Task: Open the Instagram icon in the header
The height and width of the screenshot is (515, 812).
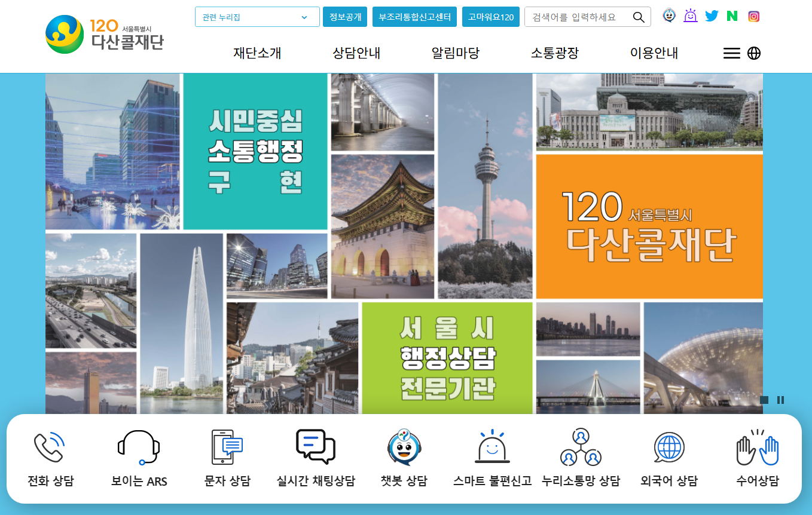Action: pyautogui.click(x=753, y=16)
